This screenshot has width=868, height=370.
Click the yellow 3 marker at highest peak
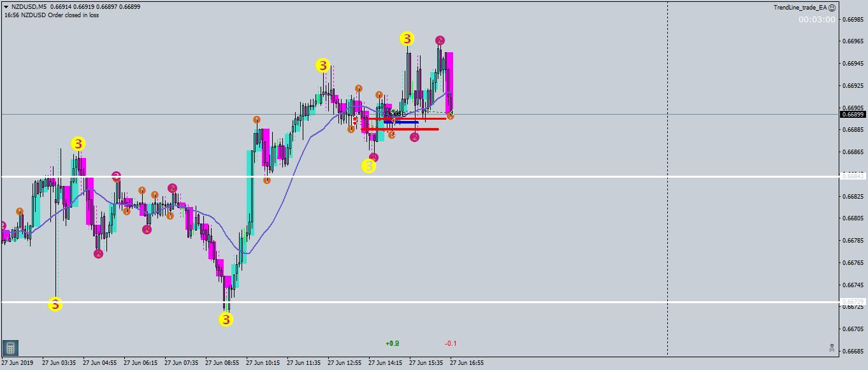pyautogui.click(x=407, y=38)
